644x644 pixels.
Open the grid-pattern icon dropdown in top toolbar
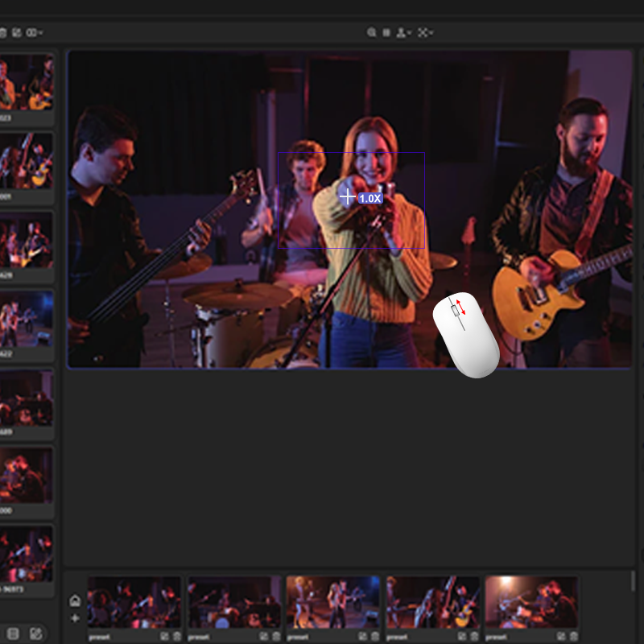425,33
